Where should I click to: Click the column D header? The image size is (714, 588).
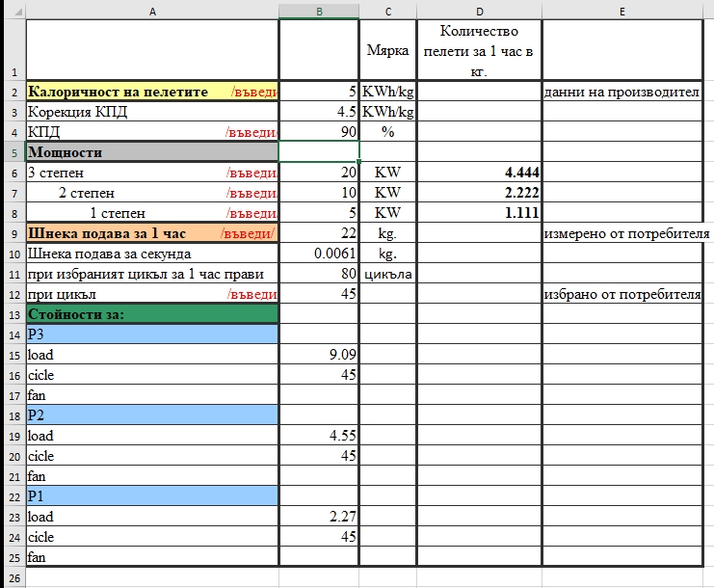[x=479, y=10]
